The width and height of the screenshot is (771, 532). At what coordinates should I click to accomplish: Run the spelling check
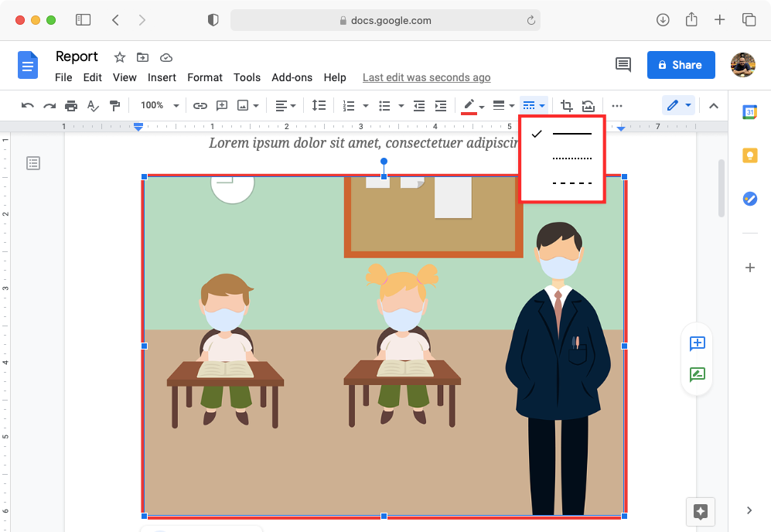click(93, 105)
